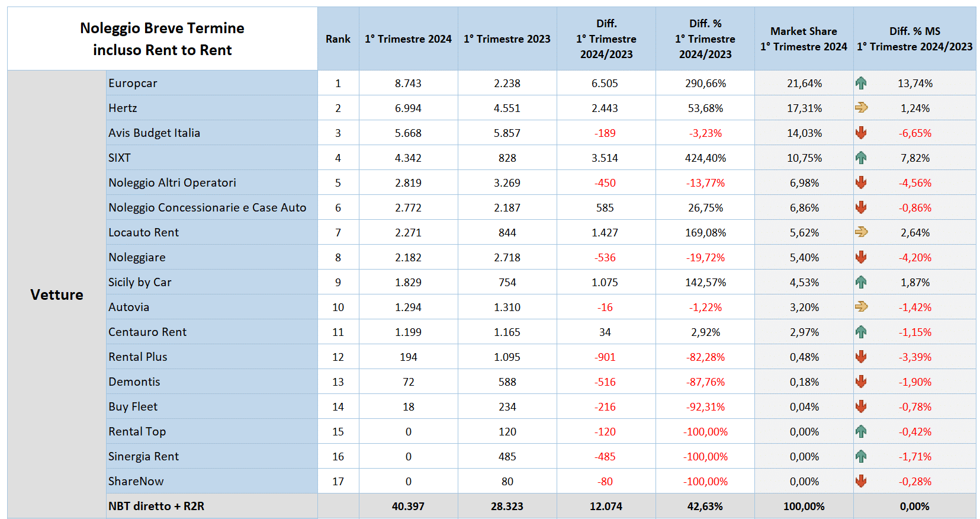Select the Noleggiare name cell

pos(212,258)
